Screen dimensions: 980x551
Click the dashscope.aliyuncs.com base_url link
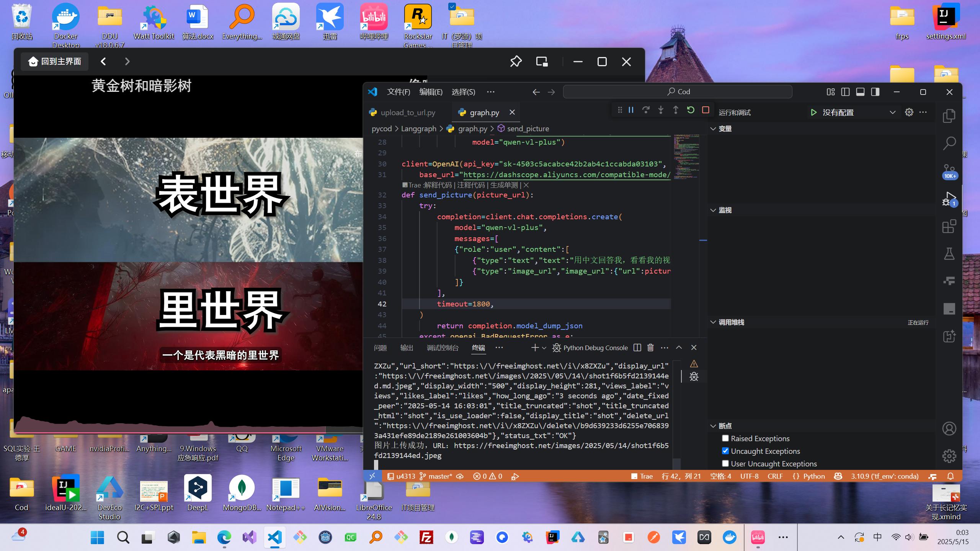567,174
